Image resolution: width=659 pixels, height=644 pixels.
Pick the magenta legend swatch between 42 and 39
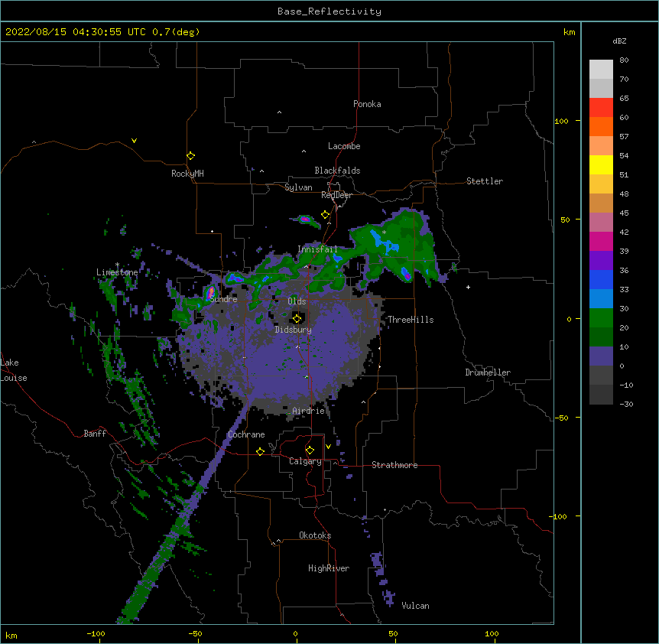601,241
